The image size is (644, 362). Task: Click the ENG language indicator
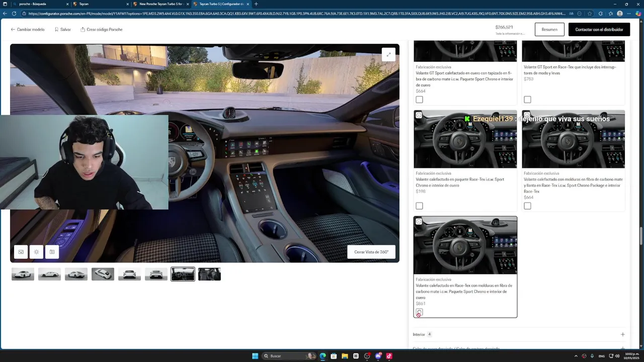coord(601,356)
